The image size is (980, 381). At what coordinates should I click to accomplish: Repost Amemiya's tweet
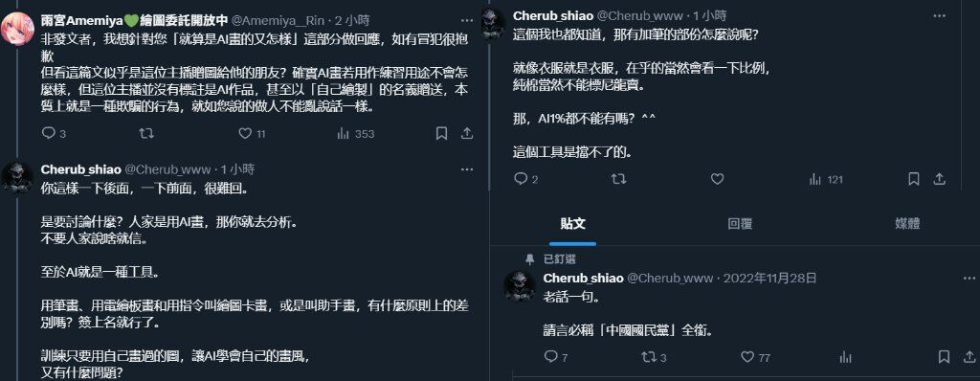146,133
